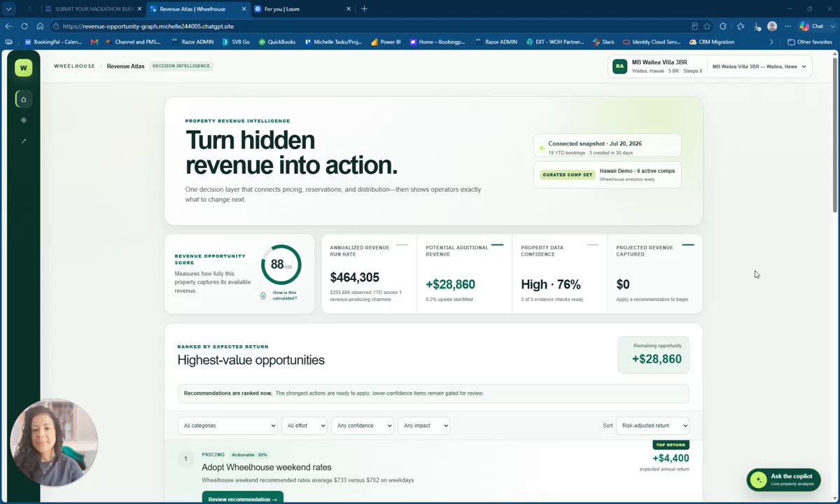Open Identity Cloud Serv bookmark
This screenshot has height=504, width=840.
click(652, 42)
